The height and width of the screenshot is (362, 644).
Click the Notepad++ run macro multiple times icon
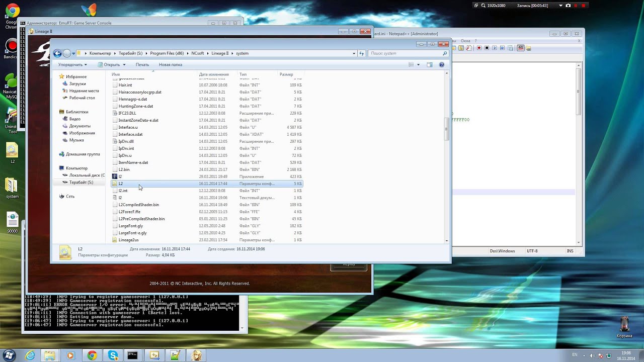[x=502, y=48]
